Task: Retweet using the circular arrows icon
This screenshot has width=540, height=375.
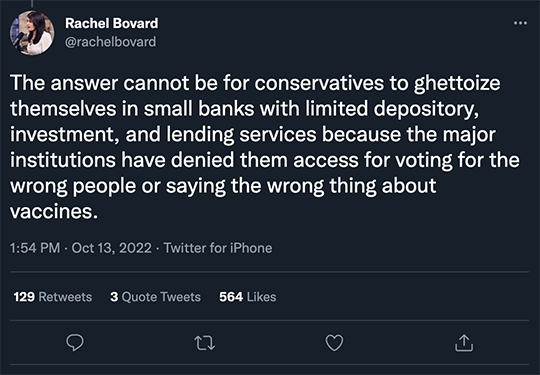Action: 205,343
